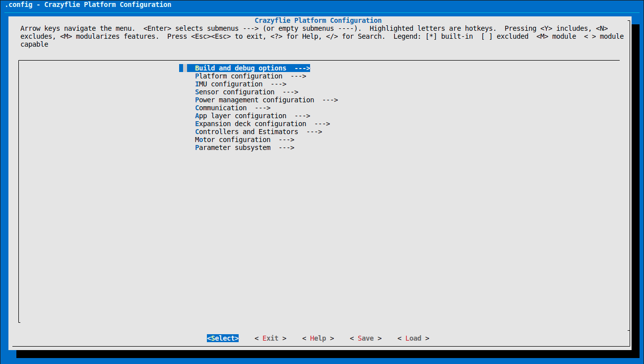Open App layer configuration submenu
This screenshot has width=644, height=364.
pos(253,116)
